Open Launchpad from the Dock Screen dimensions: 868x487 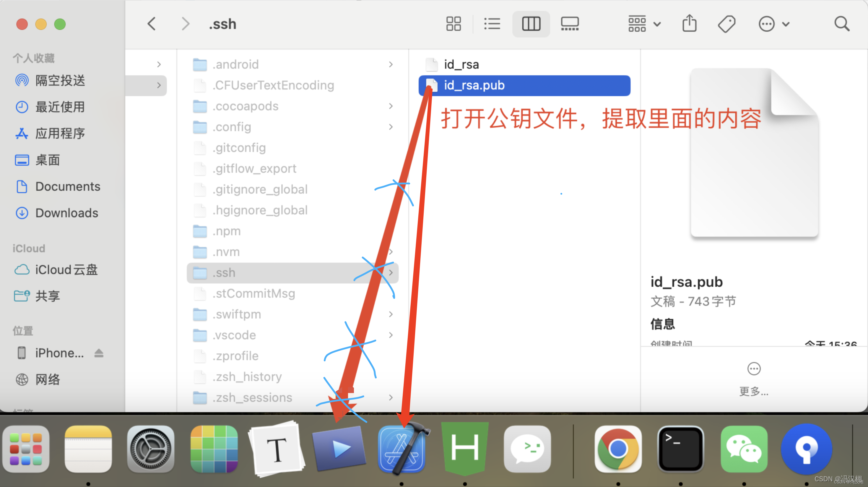[x=26, y=449]
